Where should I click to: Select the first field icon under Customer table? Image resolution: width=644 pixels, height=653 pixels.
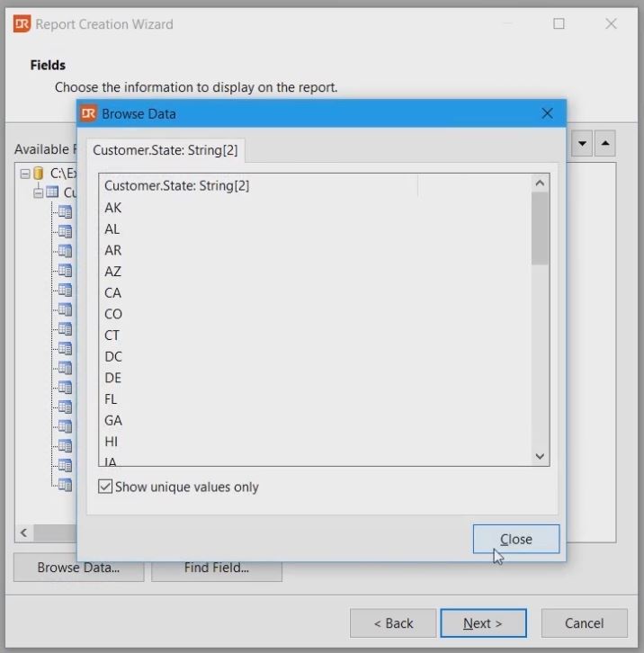coord(65,212)
